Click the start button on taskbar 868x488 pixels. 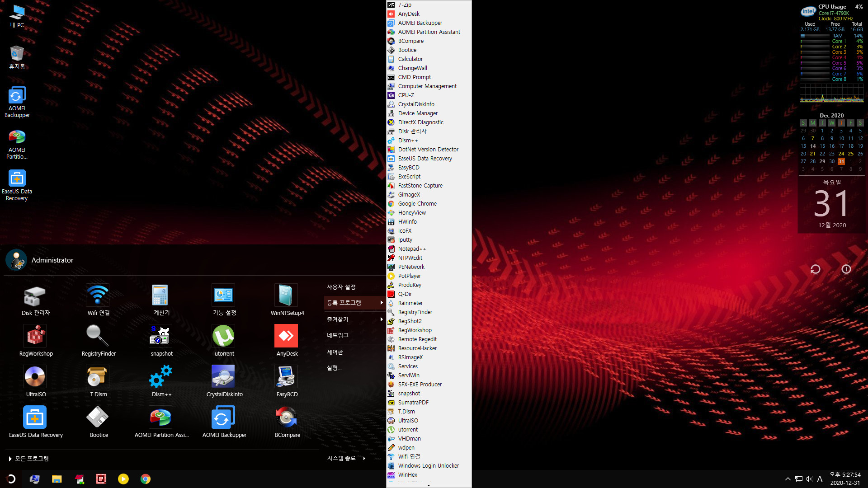coord(11,479)
